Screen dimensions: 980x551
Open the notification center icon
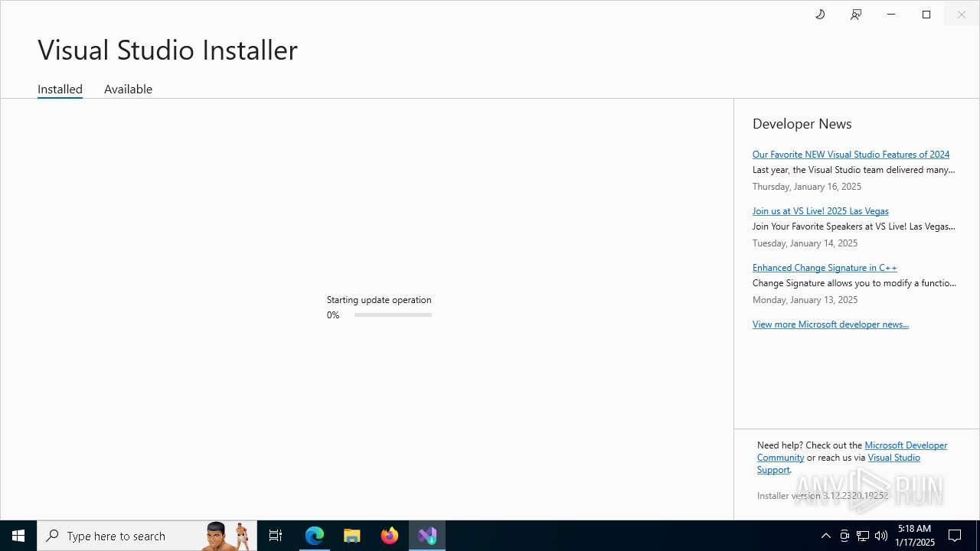[x=955, y=536]
